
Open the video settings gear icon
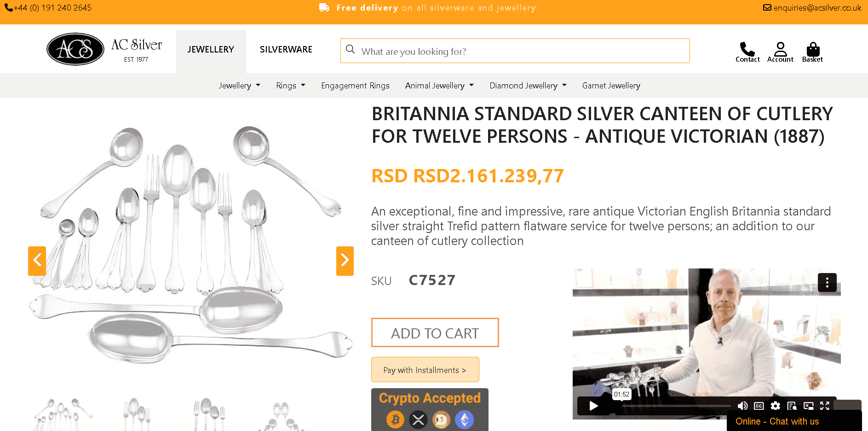776,406
